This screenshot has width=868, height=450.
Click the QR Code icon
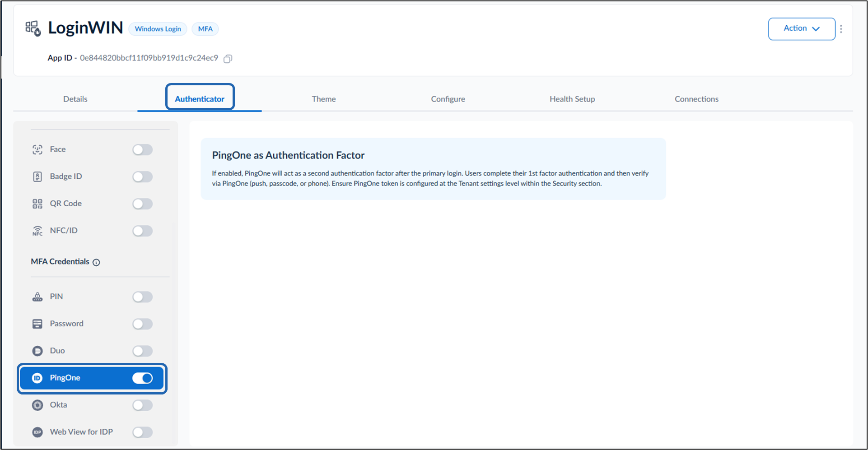[37, 204]
